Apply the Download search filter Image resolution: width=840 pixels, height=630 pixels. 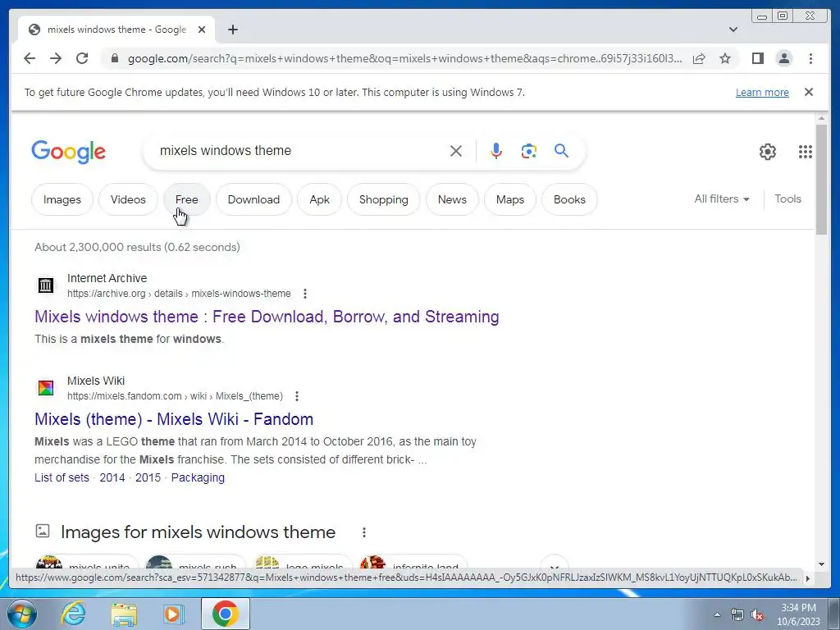pos(253,199)
